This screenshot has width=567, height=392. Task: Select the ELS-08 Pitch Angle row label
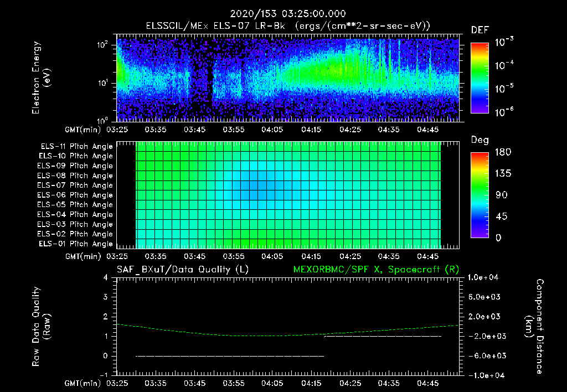tap(75, 176)
